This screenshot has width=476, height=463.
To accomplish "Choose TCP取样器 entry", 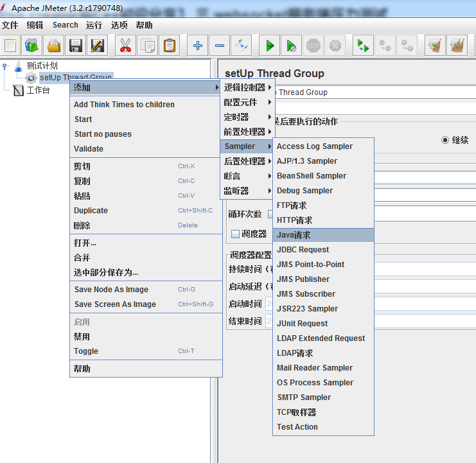I will [x=323, y=412].
